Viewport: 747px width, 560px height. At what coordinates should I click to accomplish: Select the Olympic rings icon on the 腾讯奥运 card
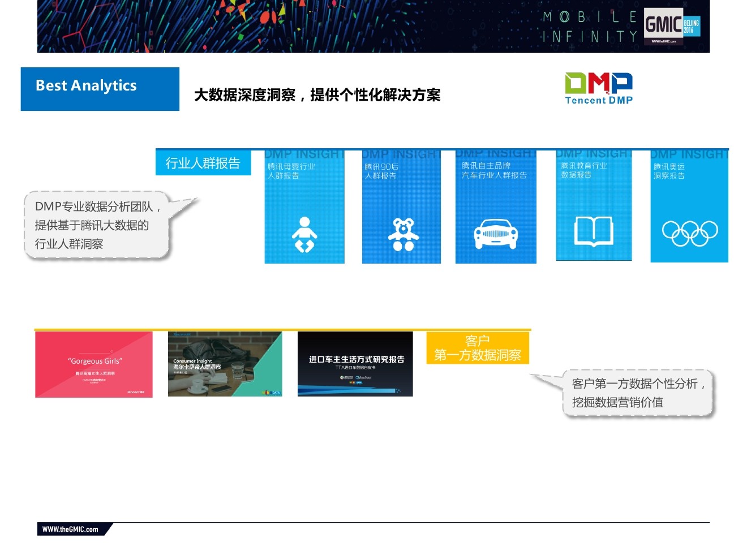click(x=690, y=233)
